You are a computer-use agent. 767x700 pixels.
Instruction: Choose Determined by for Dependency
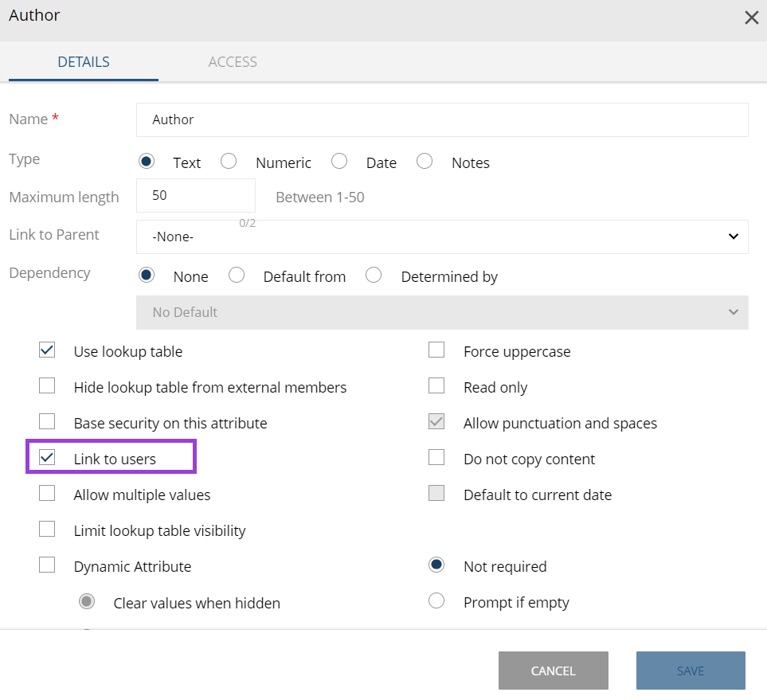click(374, 275)
